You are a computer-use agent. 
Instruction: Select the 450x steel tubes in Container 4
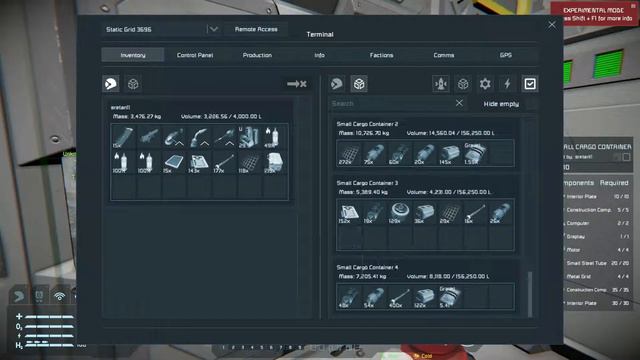point(400,297)
